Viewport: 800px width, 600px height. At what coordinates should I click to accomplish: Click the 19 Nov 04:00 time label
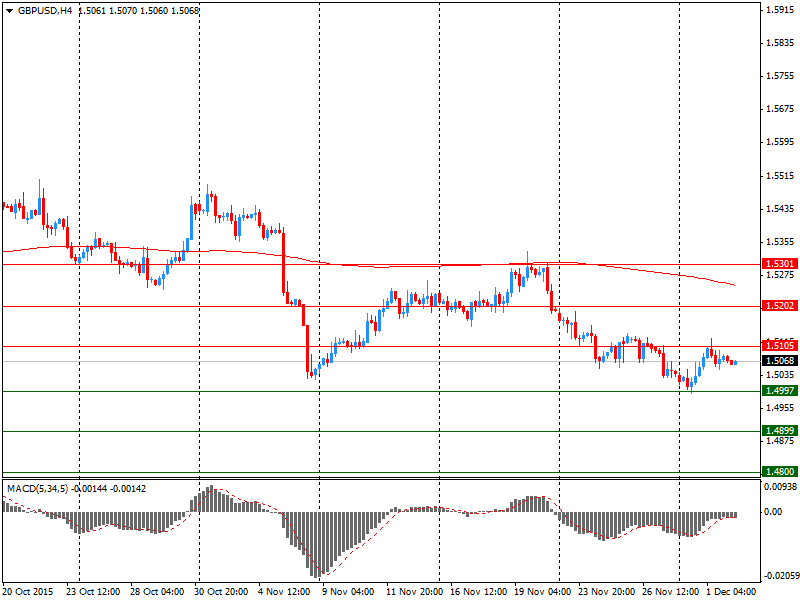542,592
